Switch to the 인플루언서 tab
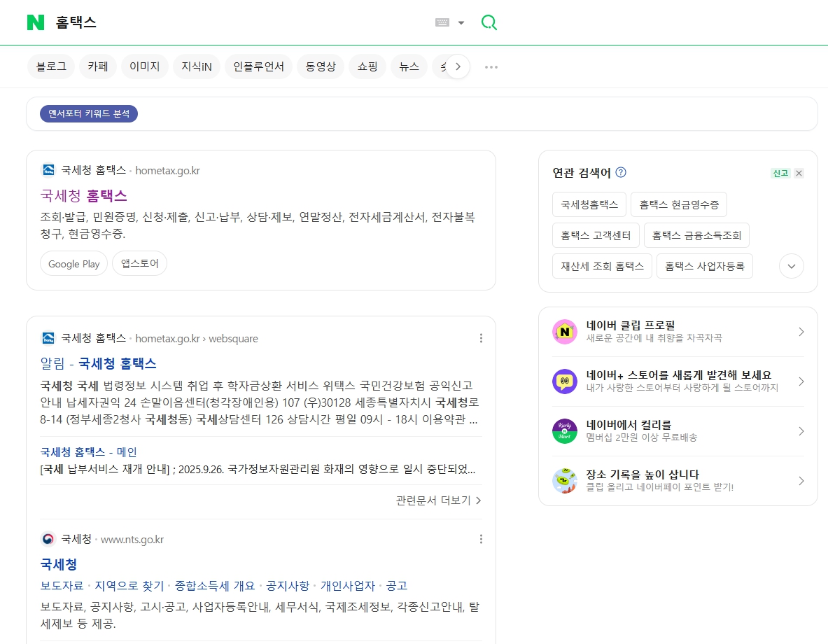Image resolution: width=828 pixels, height=644 pixels. coord(258,66)
